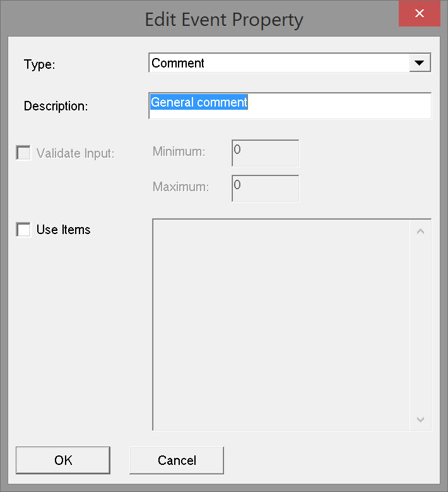Image resolution: width=448 pixels, height=492 pixels.
Task: Click the Maximum: label
Action: (180, 187)
